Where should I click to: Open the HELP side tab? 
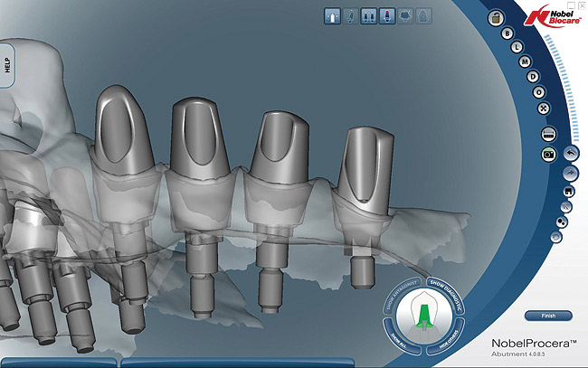pos(7,65)
